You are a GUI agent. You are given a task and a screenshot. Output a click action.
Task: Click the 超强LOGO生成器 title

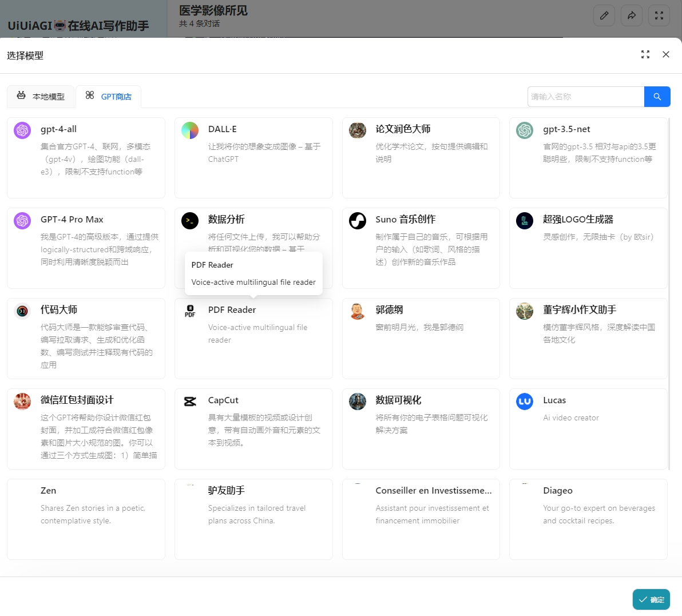[x=578, y=220]
